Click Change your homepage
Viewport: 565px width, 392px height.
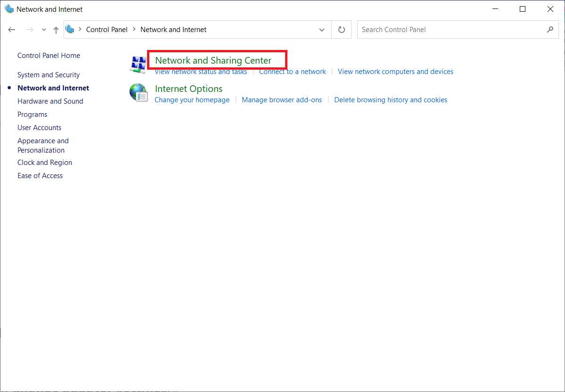(192, 100)
